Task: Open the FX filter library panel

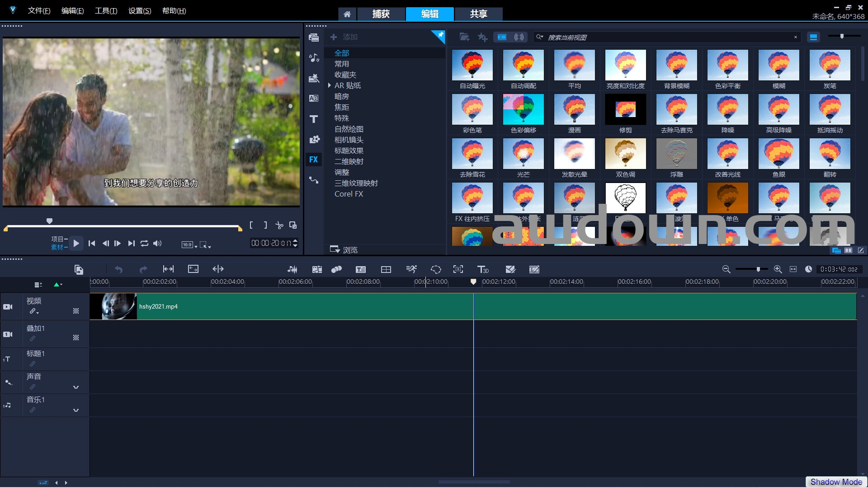Action: 314,160
